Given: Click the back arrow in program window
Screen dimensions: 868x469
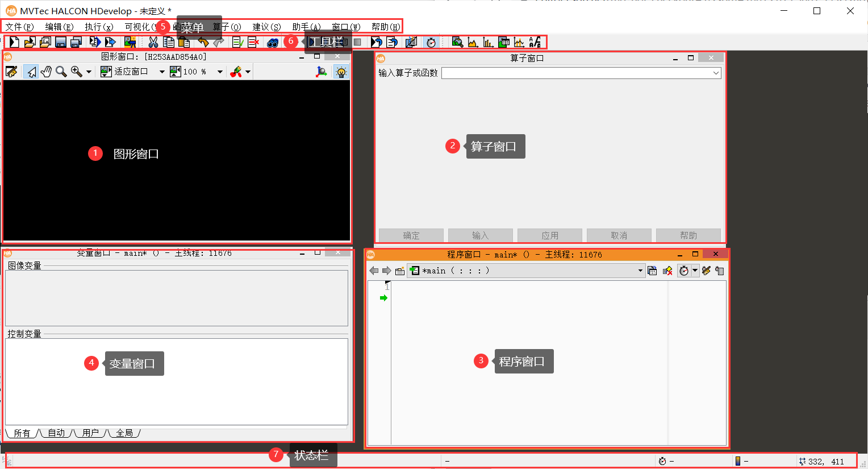Looking at the screenshot, I should (x=374, y=271).
